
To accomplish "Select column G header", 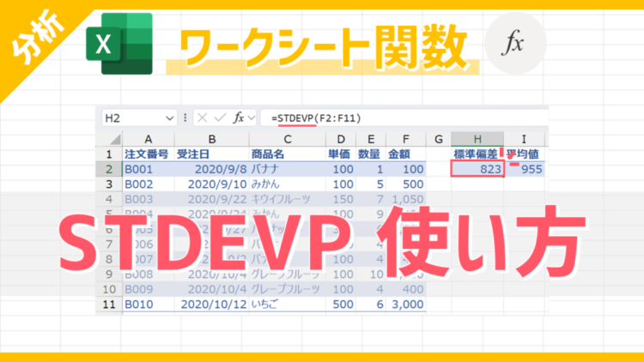I will tap(439, 139).
